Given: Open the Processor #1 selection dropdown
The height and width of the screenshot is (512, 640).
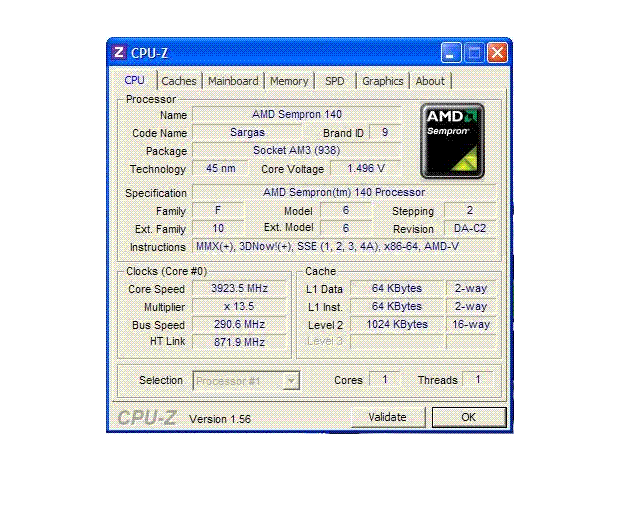Looking at the screenshot, I should tap(246, 381).
